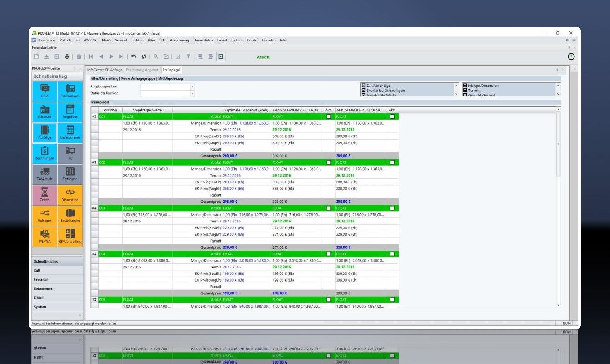Check Akz. for GHS SCHRÖDER position 001

(392, 116)
